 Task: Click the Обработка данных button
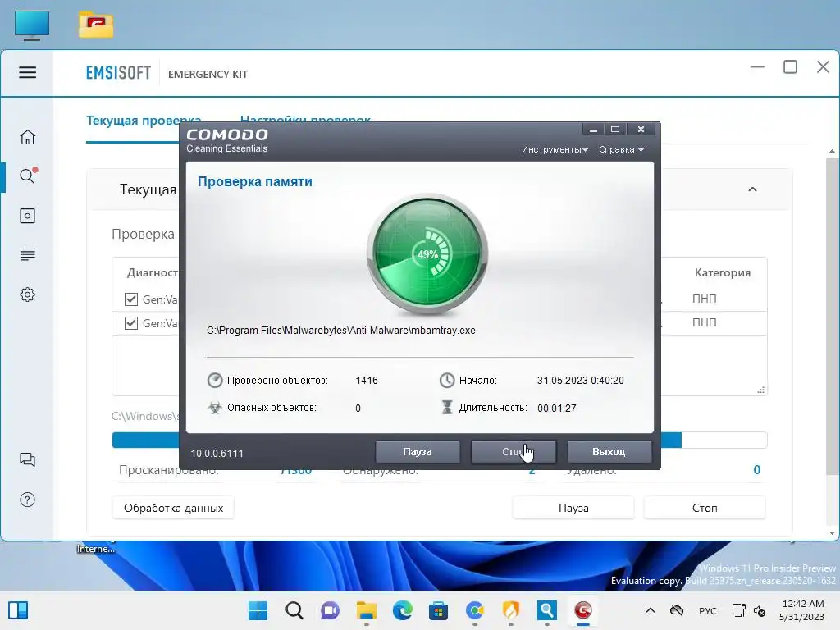(x=173, y=508)
